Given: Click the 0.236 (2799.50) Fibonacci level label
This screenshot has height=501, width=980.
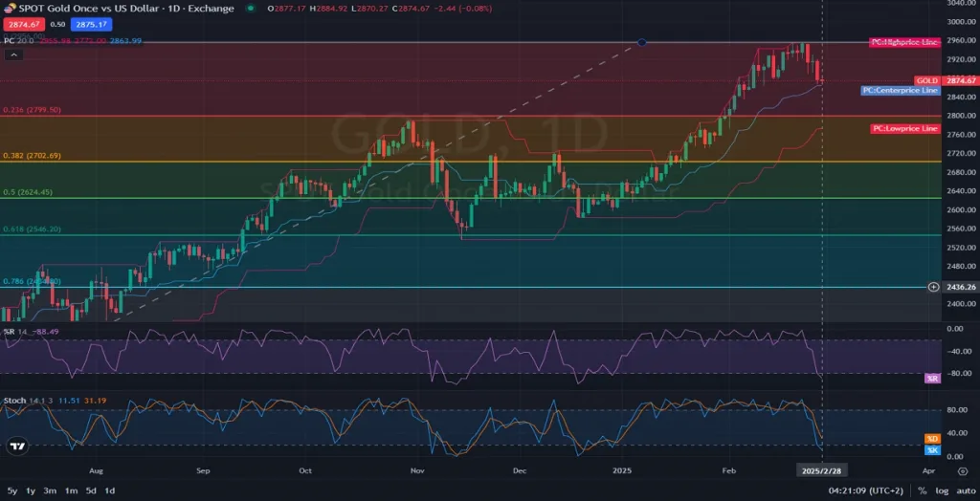Looking at the screenshot, I should [32, 110].
